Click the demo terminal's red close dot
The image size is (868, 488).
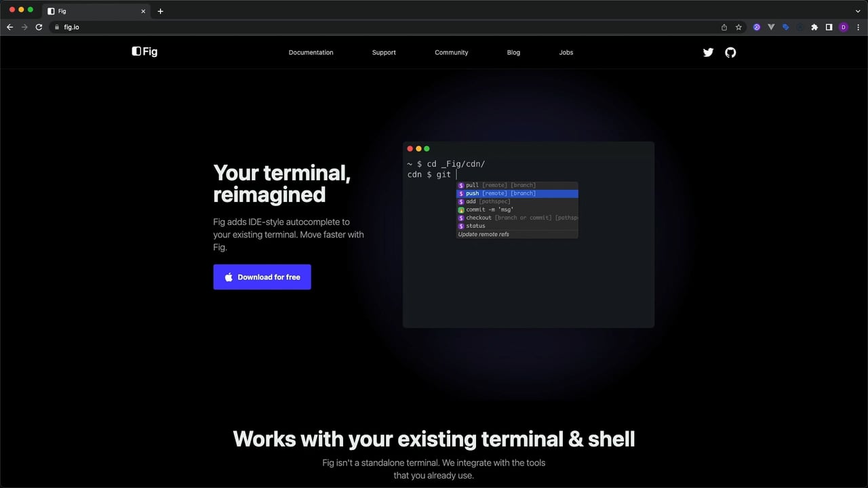point(410,148)
